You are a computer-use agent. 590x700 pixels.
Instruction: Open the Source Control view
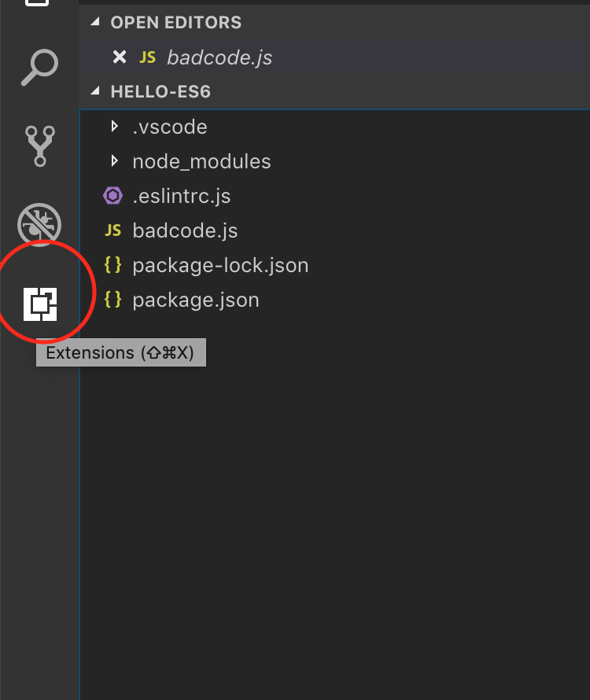(x=39, y=146)
